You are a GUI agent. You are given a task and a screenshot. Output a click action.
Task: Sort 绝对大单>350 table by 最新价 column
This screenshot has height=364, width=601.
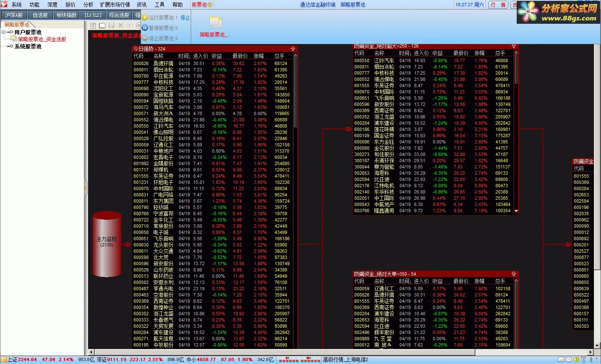[461, 281]
